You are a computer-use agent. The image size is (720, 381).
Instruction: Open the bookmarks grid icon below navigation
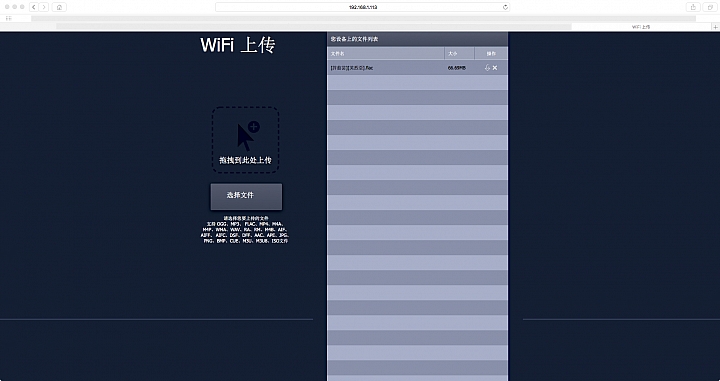pyautogui.click(x=8, y=18)
